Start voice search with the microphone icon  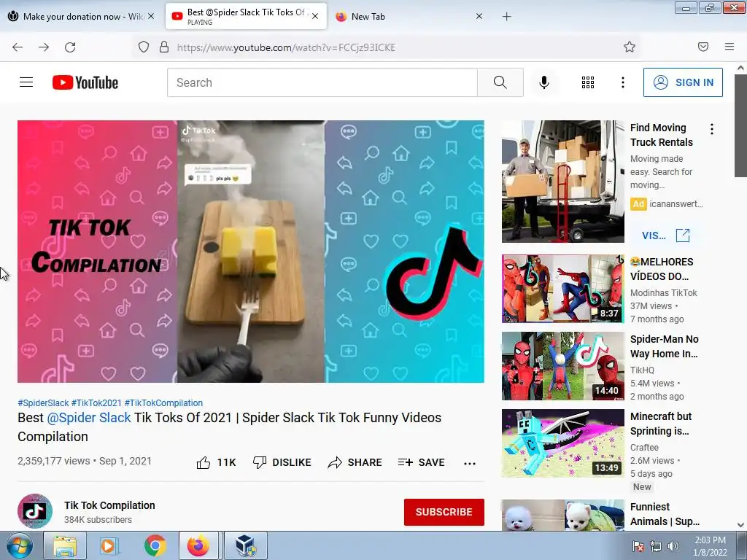(544, 82)
